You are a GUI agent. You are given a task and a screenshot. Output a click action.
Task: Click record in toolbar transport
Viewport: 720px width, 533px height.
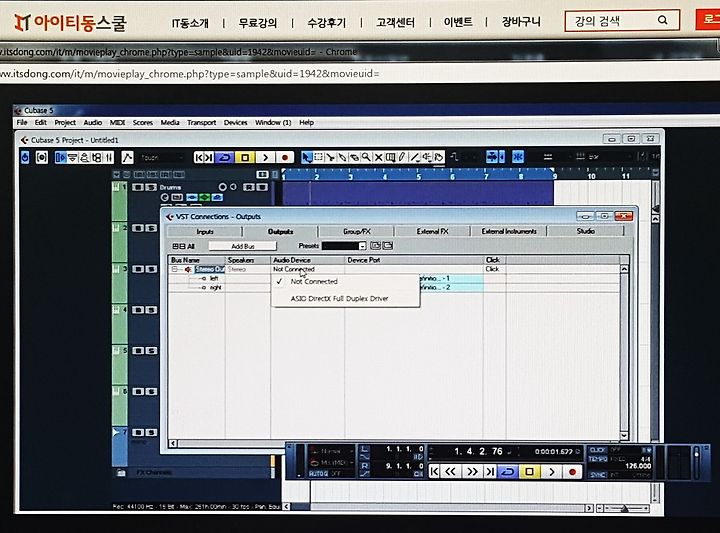[285, 157]
